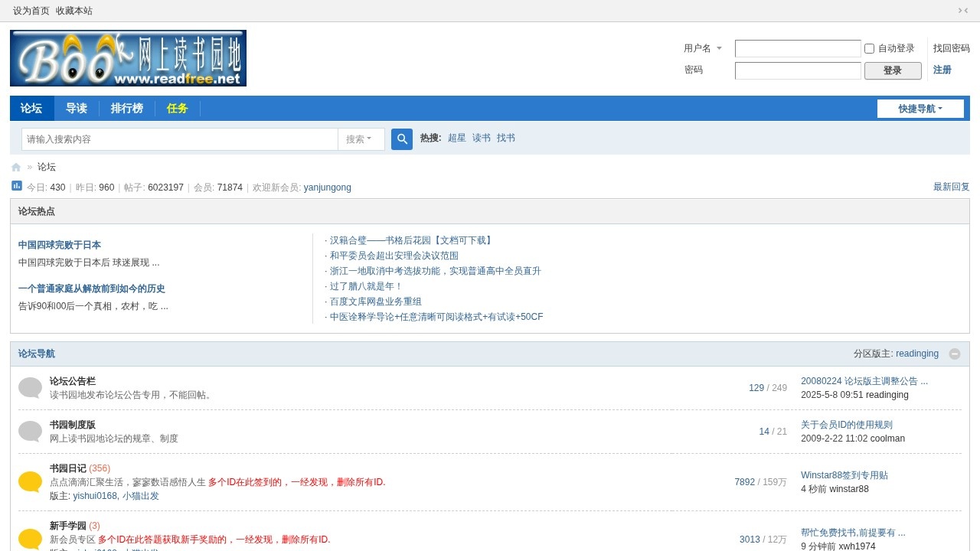Switch to the 导读 tab
This screenshot has width=980, height=551.
tap(77, 109)
